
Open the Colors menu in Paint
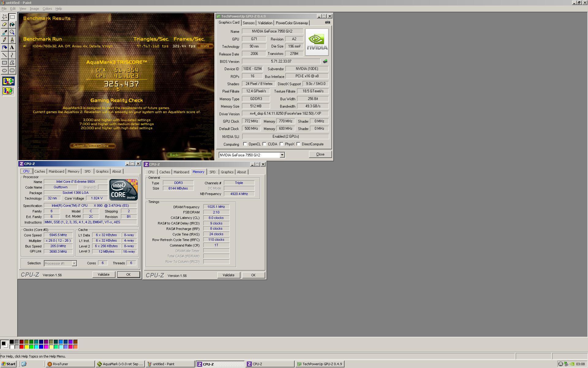(x=47, y=9)
